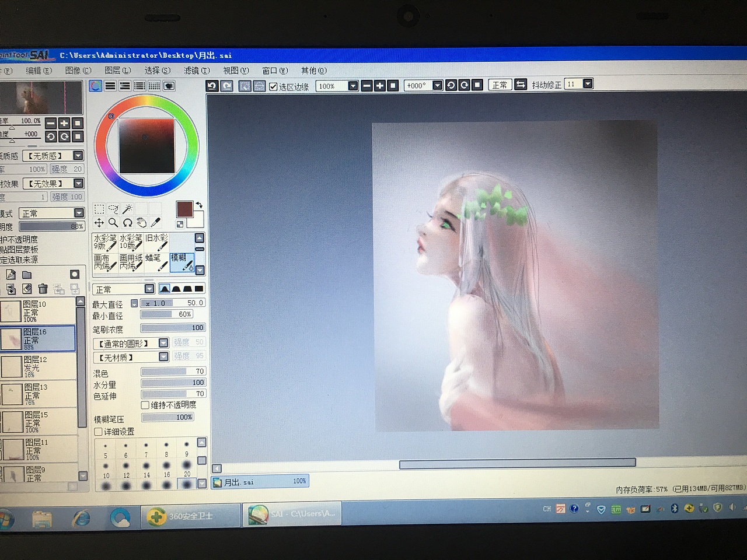Screen dimensions: 747x560
Task: Choose the 旧水彩 brush
Action: [x=156, y=242]
